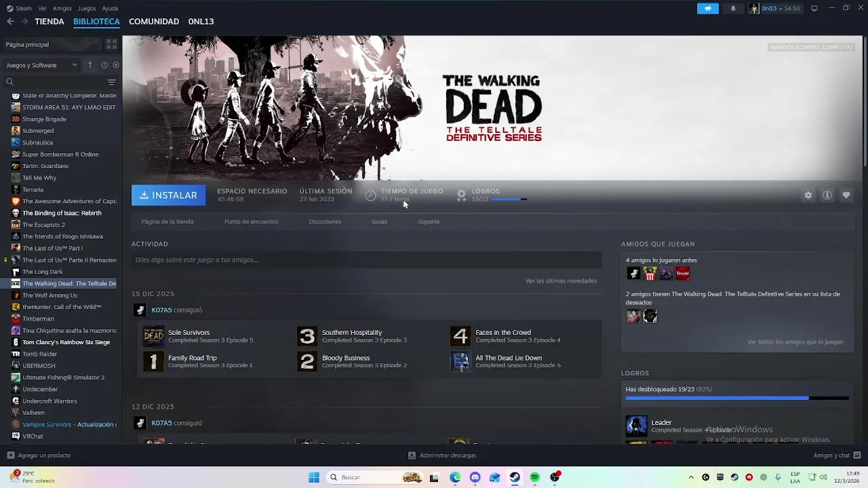Open the game info icon
The height and width of the screenshot is (488, 868).
[827, 195]
